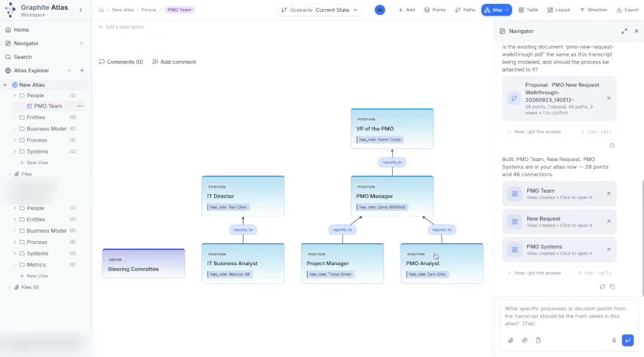Copy the answer beside the refresh icon

(x=612, y=286)
